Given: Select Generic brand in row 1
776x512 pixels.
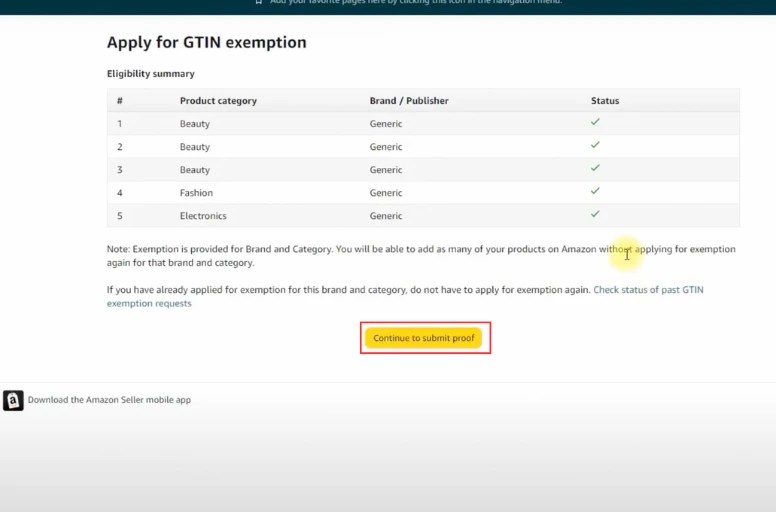Looking at the screenshot, I should [386, 124].
